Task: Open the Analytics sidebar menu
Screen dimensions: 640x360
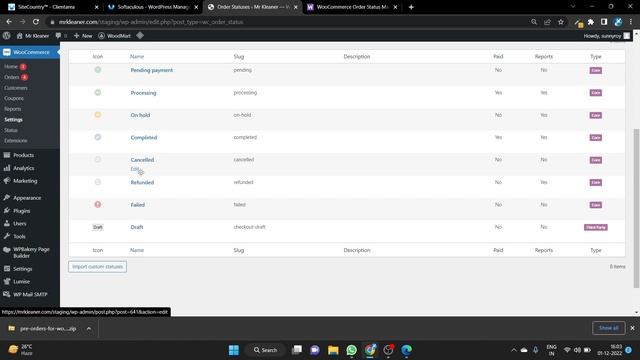Action: pyautogui.click(x=23, y=168)
